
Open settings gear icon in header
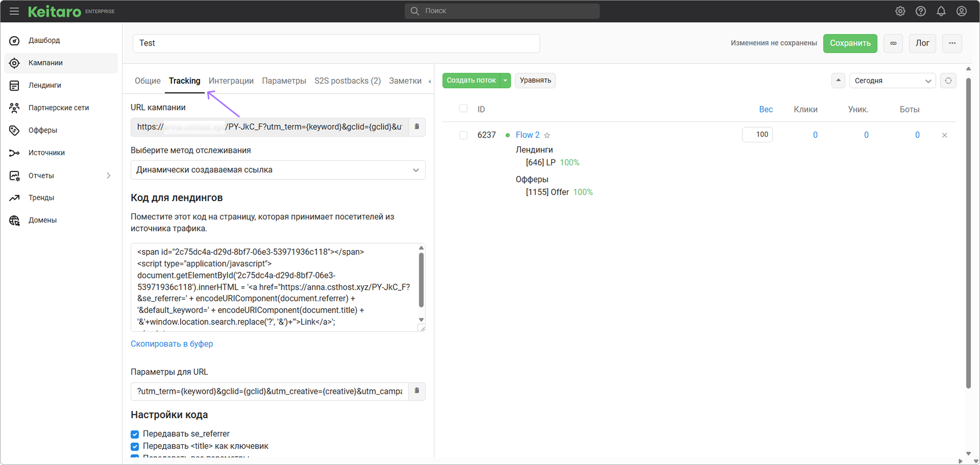[900, 11]
